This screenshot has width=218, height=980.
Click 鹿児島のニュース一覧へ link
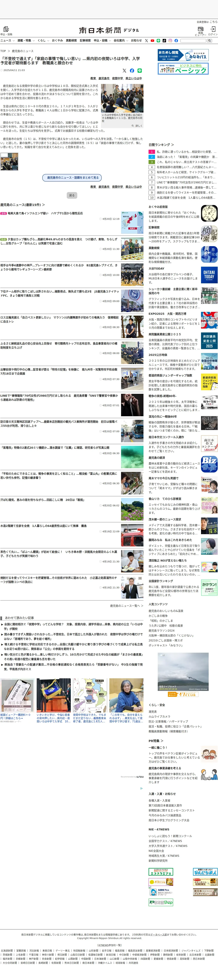(x=127, y=606)
